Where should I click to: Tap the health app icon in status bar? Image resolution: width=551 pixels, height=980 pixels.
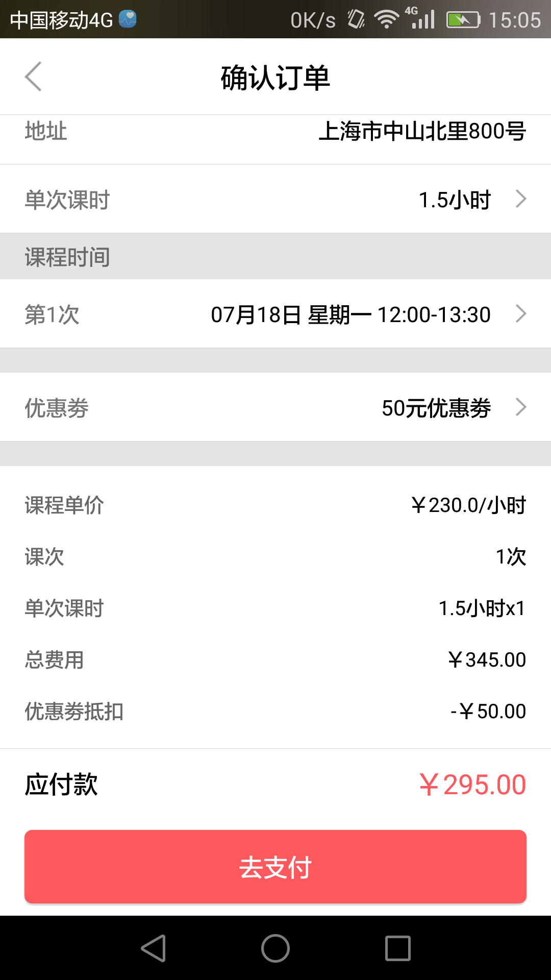point(128,19)
